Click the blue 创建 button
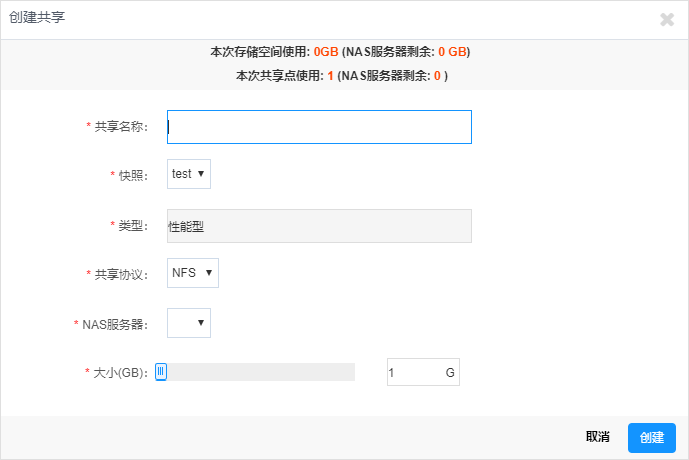689x460 pixels. 652,438
